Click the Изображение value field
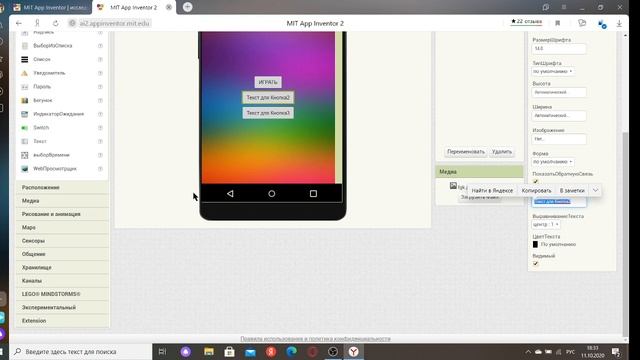This screenshot has width=640, height=360. (559, 139)
